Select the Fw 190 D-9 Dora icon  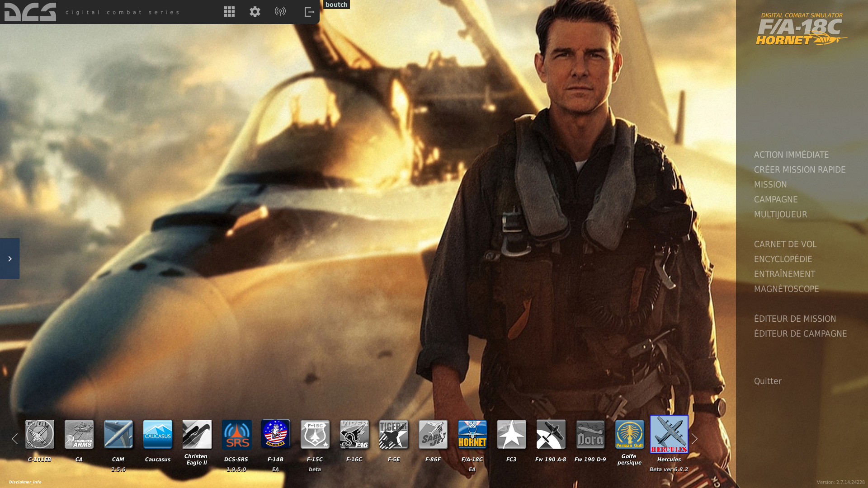pos(590,435)
